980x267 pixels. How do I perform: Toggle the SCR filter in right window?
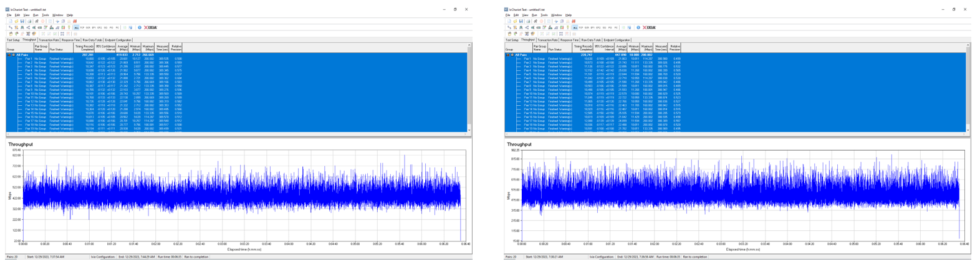(587, 27)
